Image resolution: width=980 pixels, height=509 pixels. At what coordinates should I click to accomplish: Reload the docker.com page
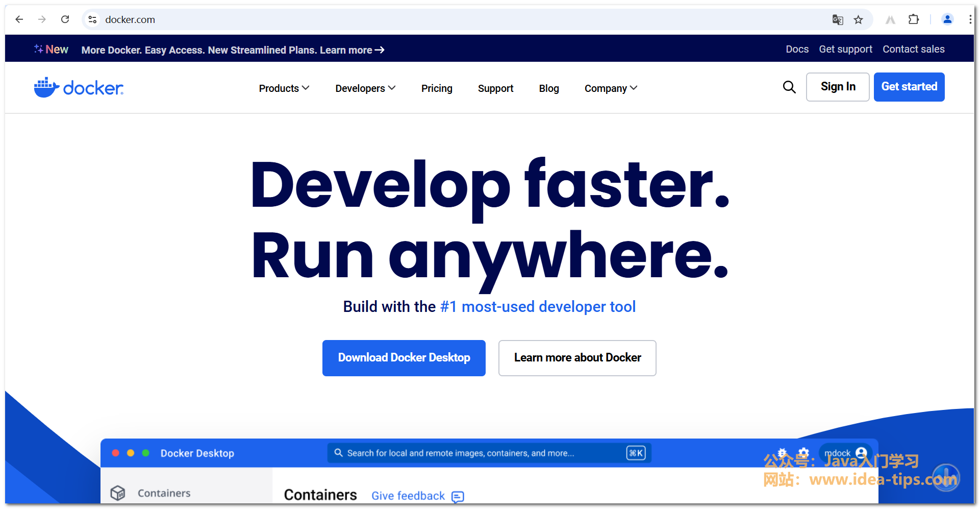(65, 19)
